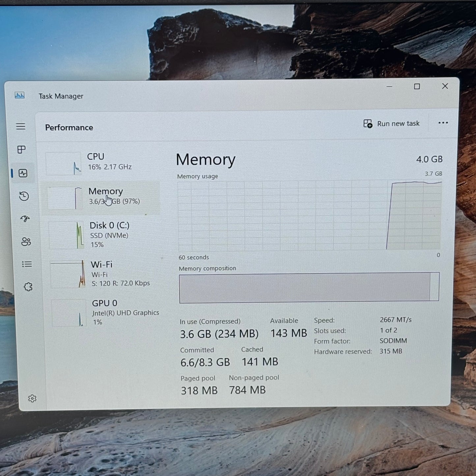Screen dimensions: 476x476
Task: Open the three-dot more options menu
Action: point(443,123)
